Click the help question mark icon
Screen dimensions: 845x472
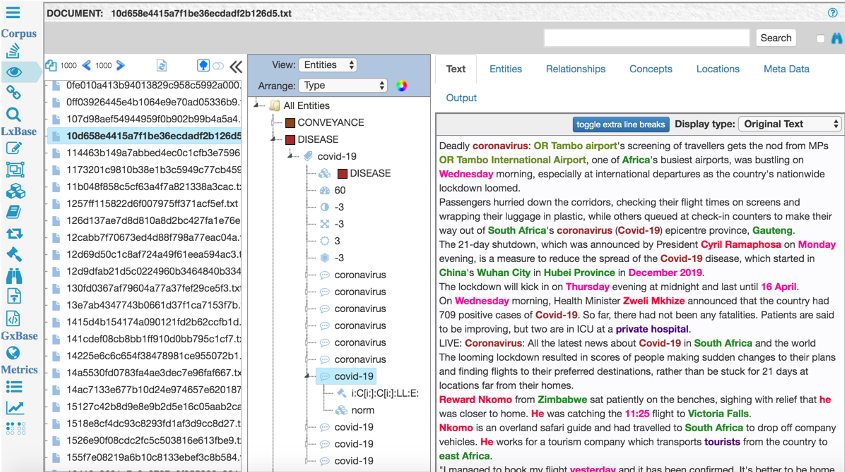pyautogui.click(x=833, y=13)
